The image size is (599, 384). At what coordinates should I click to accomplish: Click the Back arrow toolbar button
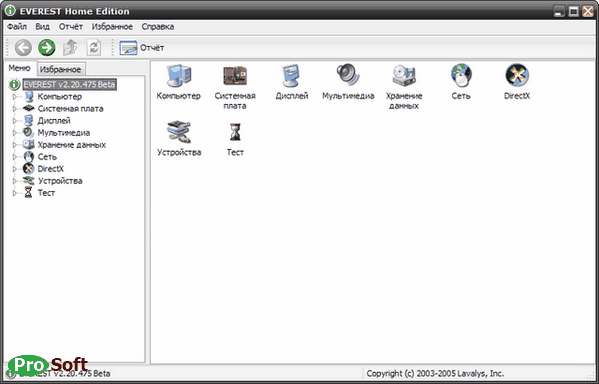point(23,48)
